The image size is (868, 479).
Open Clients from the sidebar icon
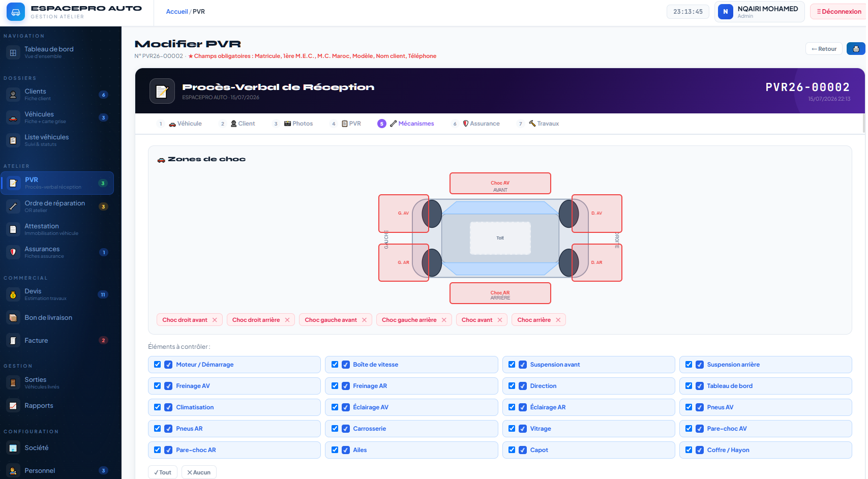point(13,95)
